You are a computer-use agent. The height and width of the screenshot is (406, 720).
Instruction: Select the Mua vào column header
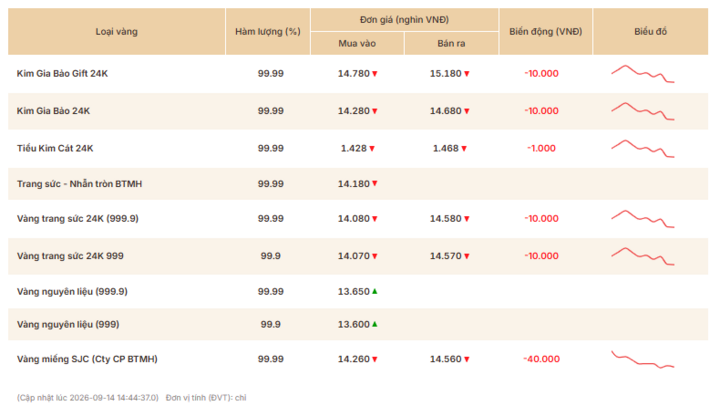click(357, 44)
